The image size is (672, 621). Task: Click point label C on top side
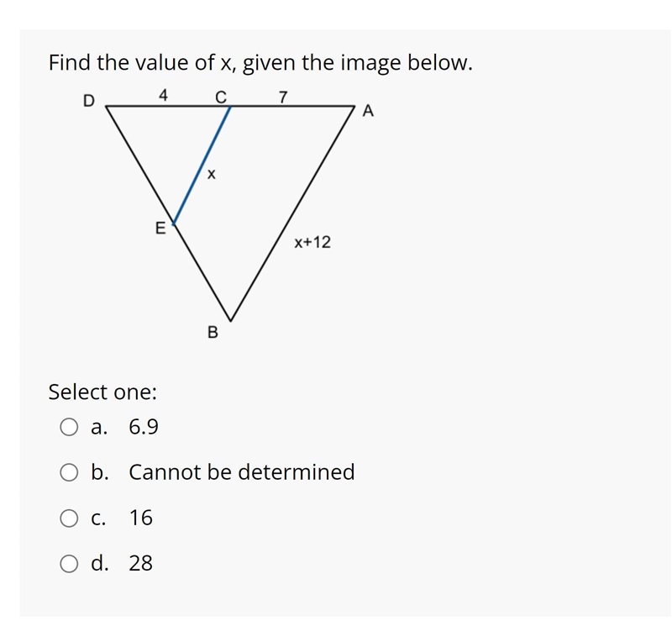(221, 97)
